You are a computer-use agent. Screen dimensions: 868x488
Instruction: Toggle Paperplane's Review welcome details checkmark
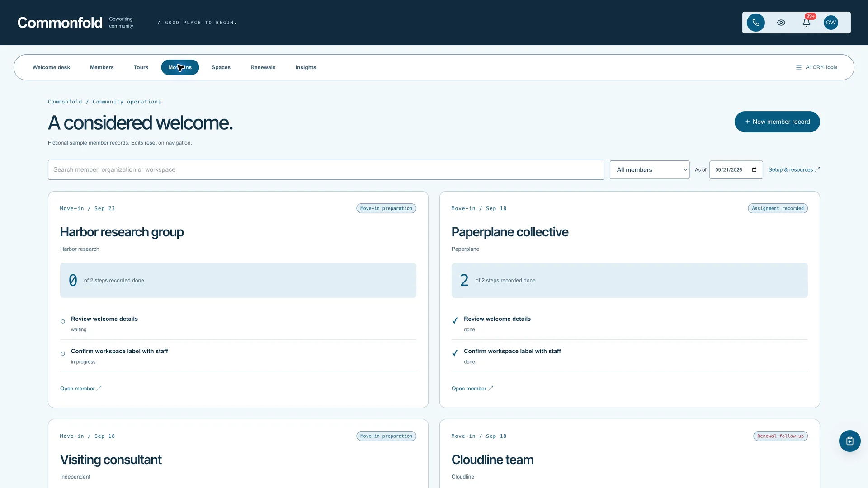(x=455, y=321)
